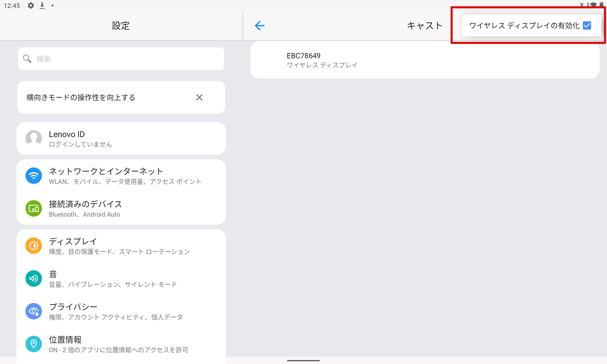Tap the Lenovo ID avatar icon
The height and width of the screenshot is (364, 607).
click(34, 138)
